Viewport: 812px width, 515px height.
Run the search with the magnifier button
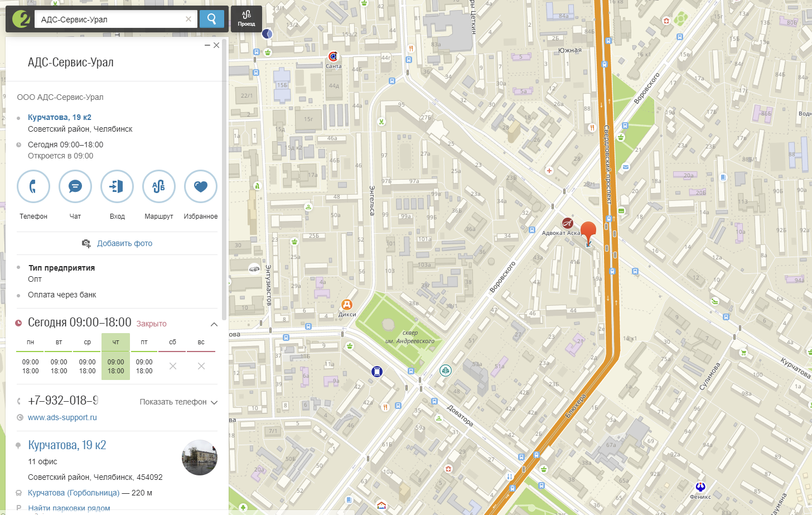(212, 19)
